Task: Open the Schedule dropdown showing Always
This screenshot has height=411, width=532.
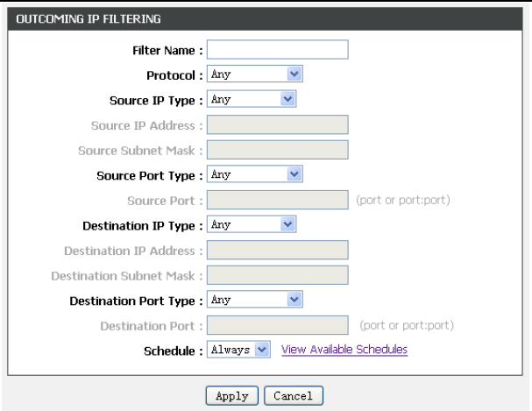Action: 239,350
